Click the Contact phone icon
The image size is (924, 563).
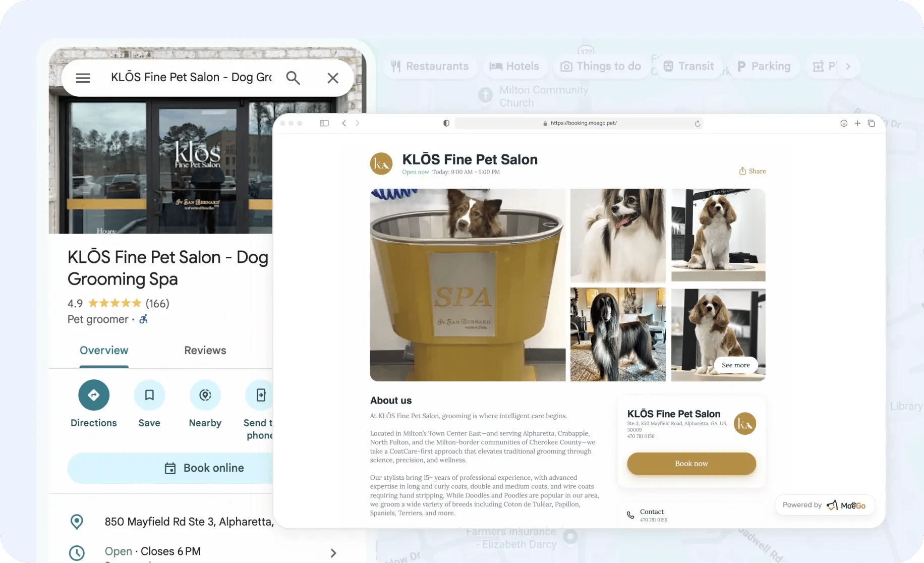[x=630, y=515]
